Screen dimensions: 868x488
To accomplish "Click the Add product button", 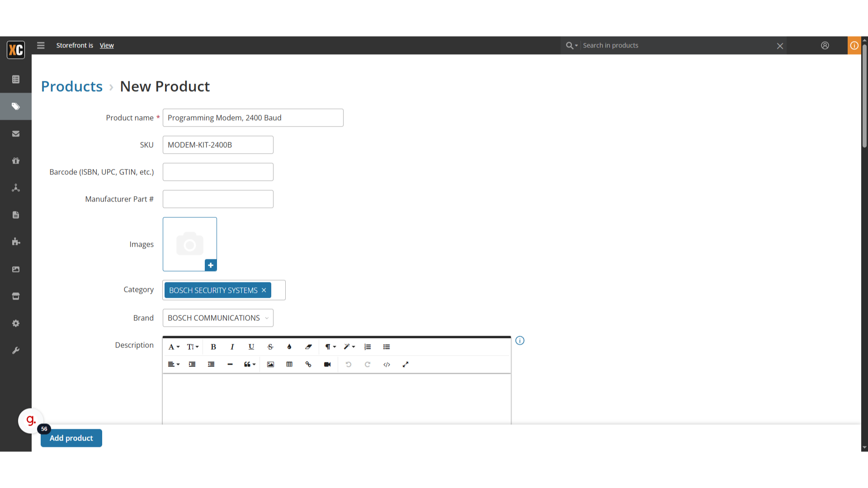I will pos(71,438).
